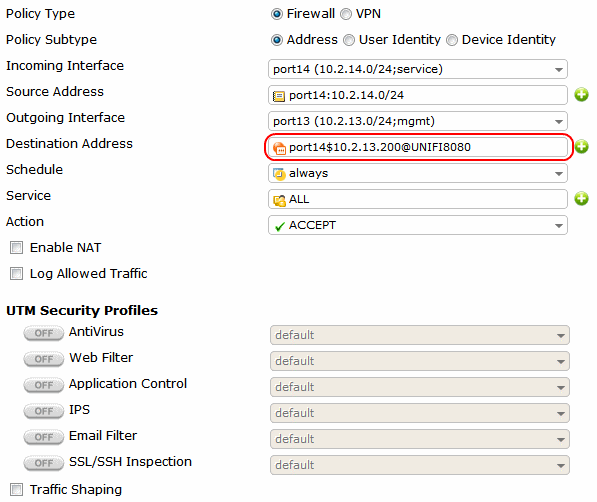
Task: Click the Service label
Action: point(28,196)
